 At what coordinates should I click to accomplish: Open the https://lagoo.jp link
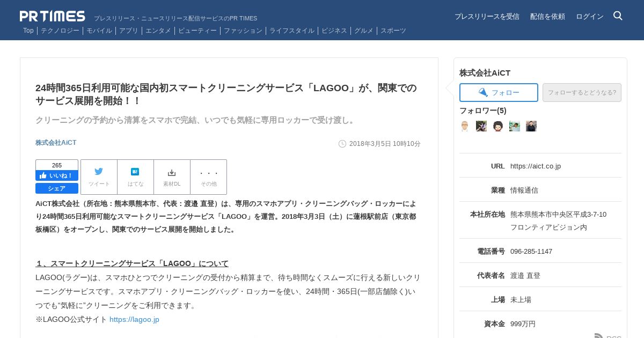click(134, 319)
